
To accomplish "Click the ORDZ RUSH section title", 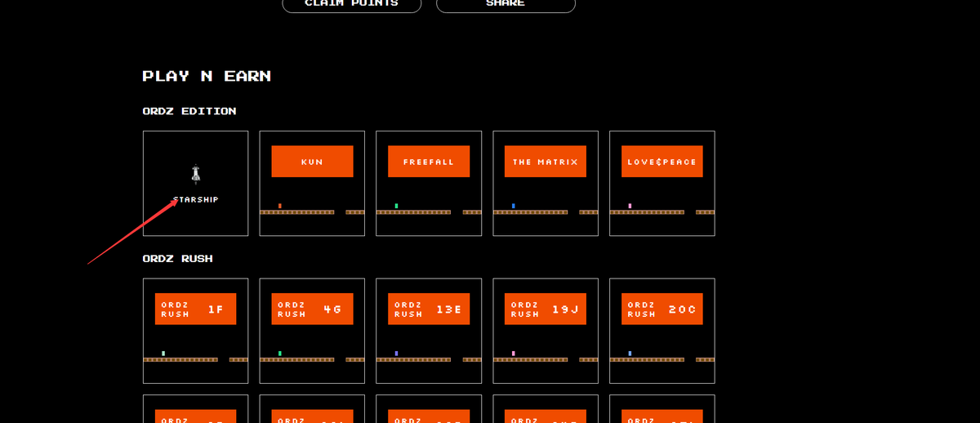I will pyautogui.click(x=177, y=258).
